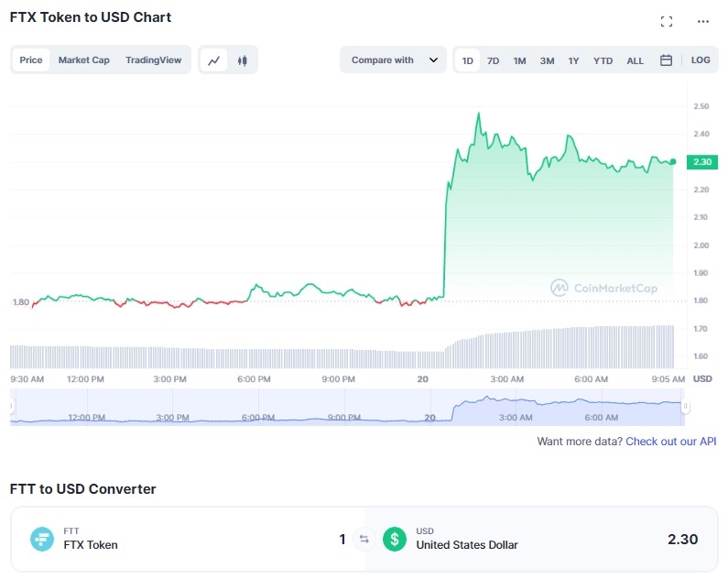This screenshot has height=579, width=728.
Task: Toggle LOG scale on chart
Action: point(701,60)
